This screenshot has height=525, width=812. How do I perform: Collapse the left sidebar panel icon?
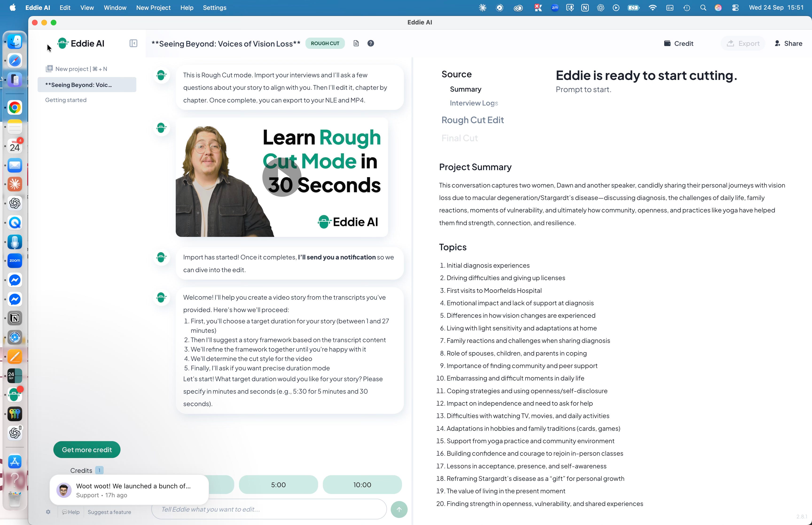pos(133,43)
